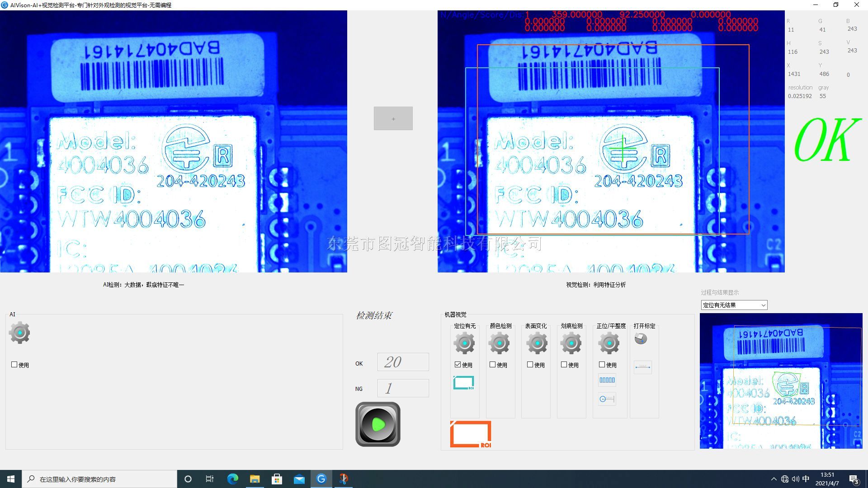Click the green OK result text
This screenshot has height=488, width=868.
pyautogui.click(x=827, y=140)
